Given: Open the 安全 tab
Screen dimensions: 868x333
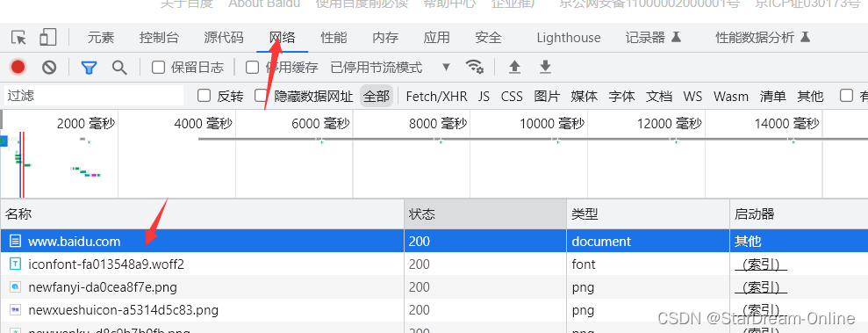Looking at the screenshot, I should (x=488, y=38).
